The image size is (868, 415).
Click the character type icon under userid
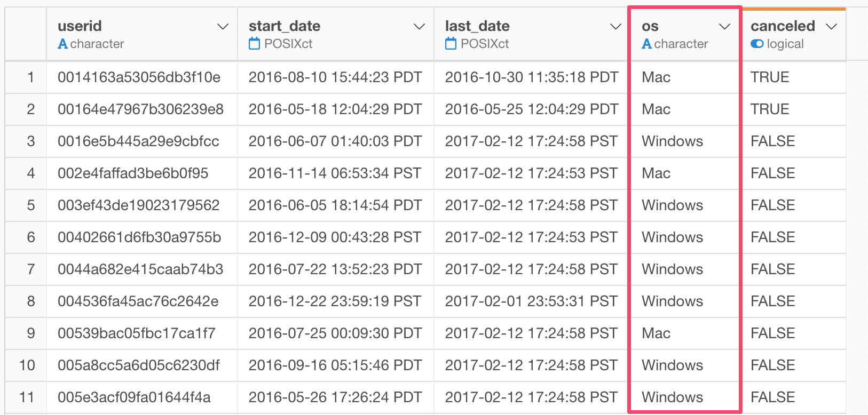point(63,44)
